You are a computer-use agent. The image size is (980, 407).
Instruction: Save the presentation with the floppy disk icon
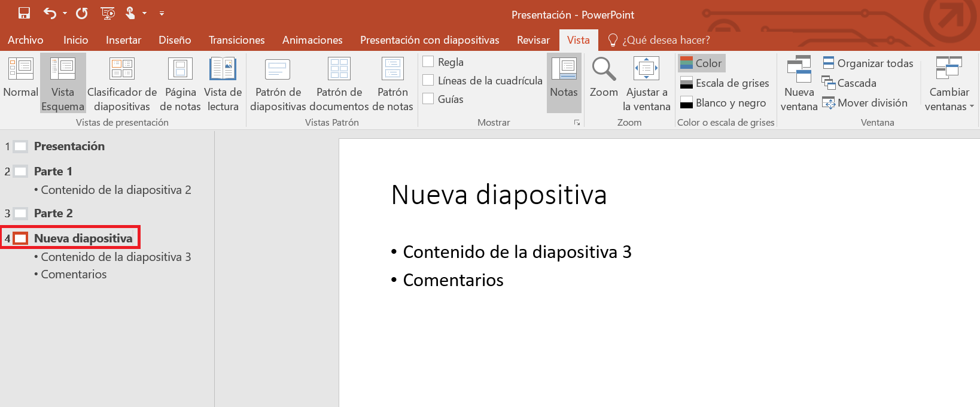24,13
